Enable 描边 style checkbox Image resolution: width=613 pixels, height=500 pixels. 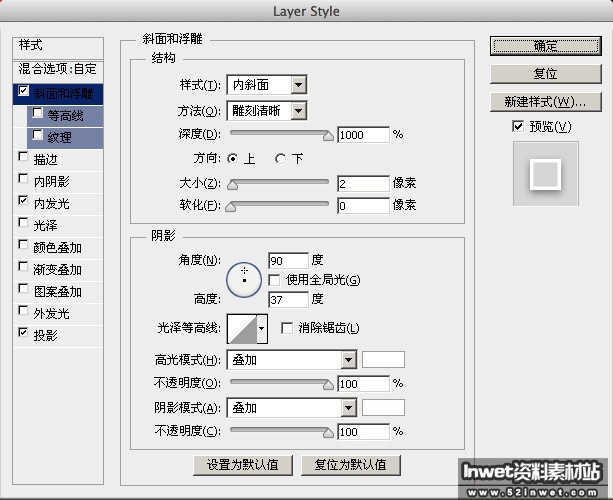[x=23, y=156]
